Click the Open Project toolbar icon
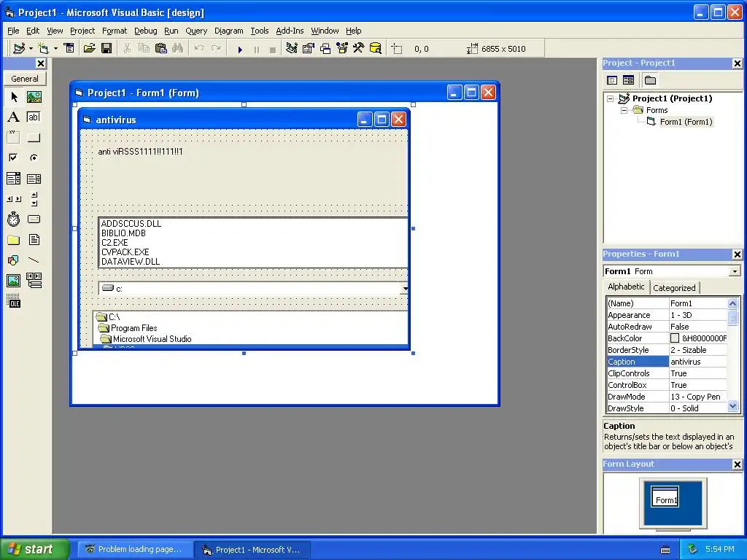Viewport: 747px width, 560px height. pos(90,49)
